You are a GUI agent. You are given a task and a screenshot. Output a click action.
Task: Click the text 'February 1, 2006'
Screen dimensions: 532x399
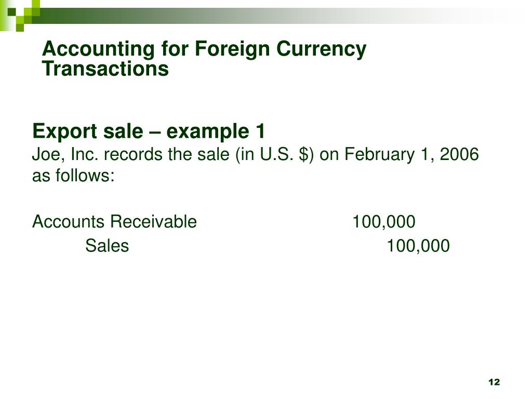tap(411, 154)
